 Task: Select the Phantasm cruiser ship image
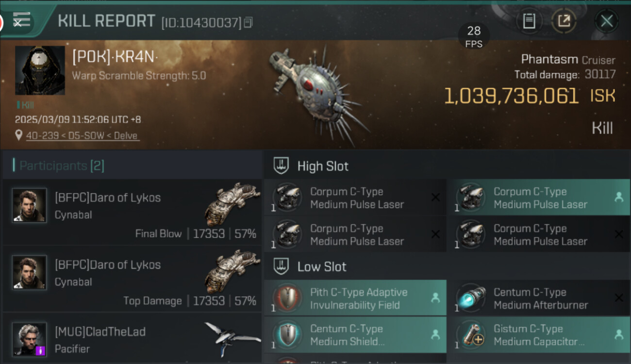click(x=318, y=92)
